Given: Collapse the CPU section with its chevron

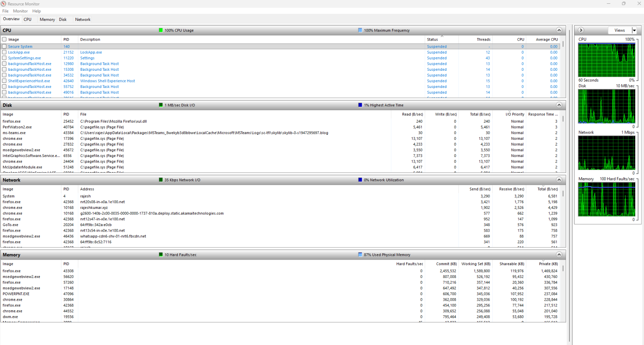Looking at the screenshot, I should [559, 30].
